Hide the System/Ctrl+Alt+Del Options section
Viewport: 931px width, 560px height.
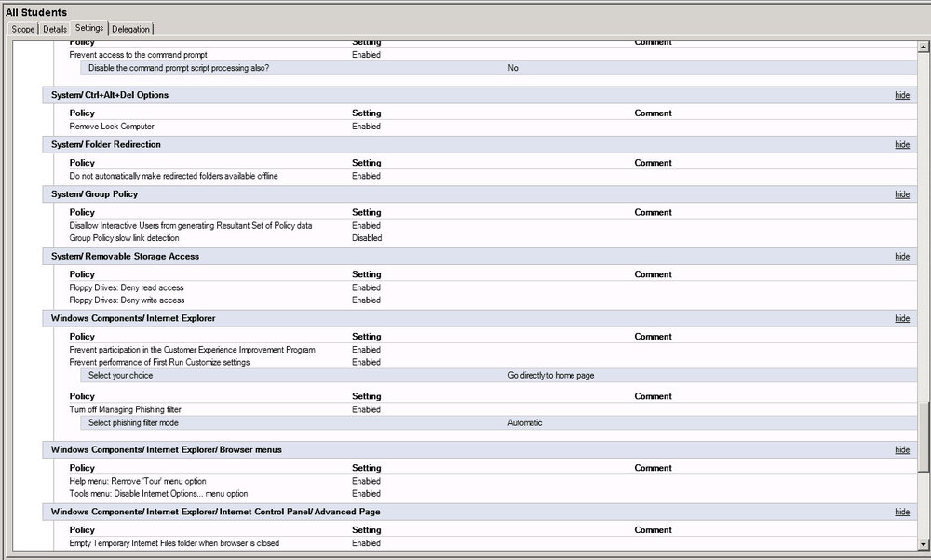point(902,95)
